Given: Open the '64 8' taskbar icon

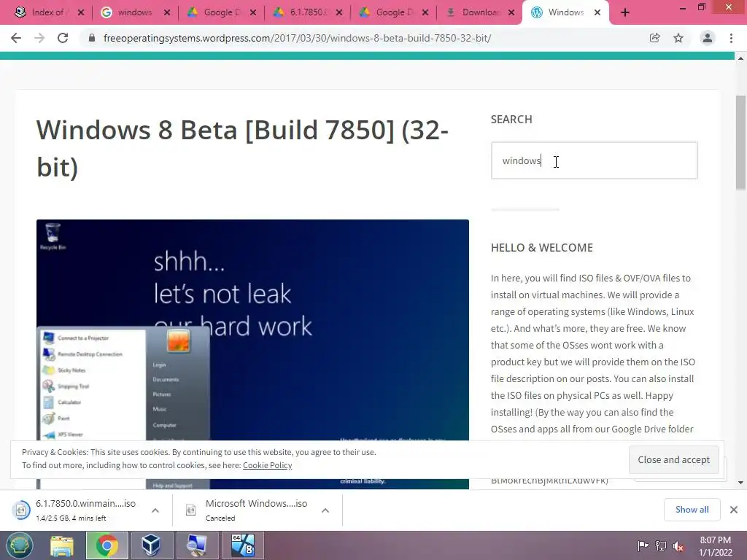Looking at the screenshot, I should click(x=243, y=545).
